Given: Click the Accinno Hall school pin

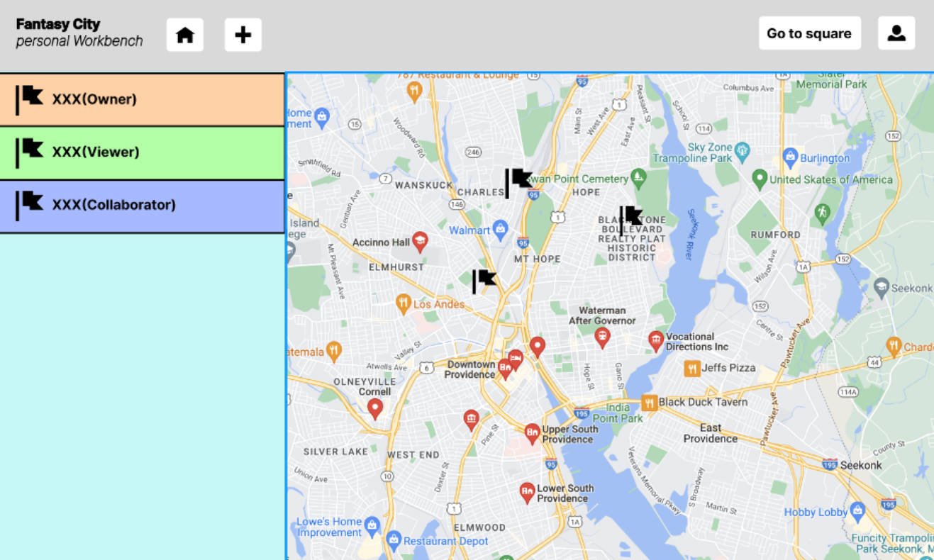Looking at the screenshot, I should [420, 242].
